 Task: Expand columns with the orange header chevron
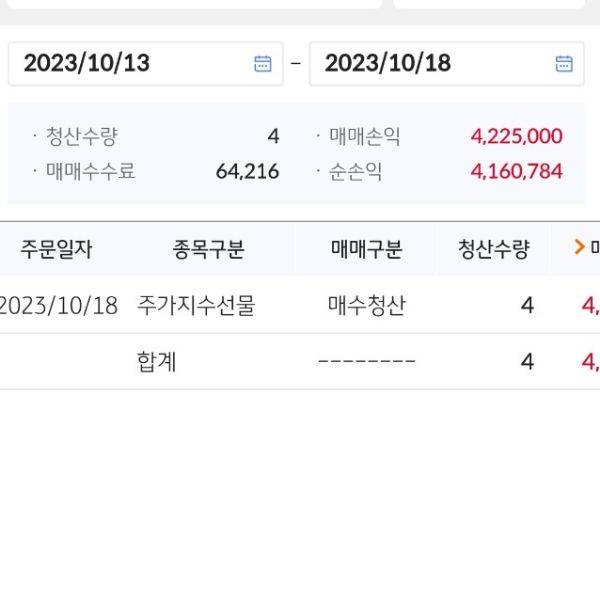pyautogui.click(x=579, y=247)
